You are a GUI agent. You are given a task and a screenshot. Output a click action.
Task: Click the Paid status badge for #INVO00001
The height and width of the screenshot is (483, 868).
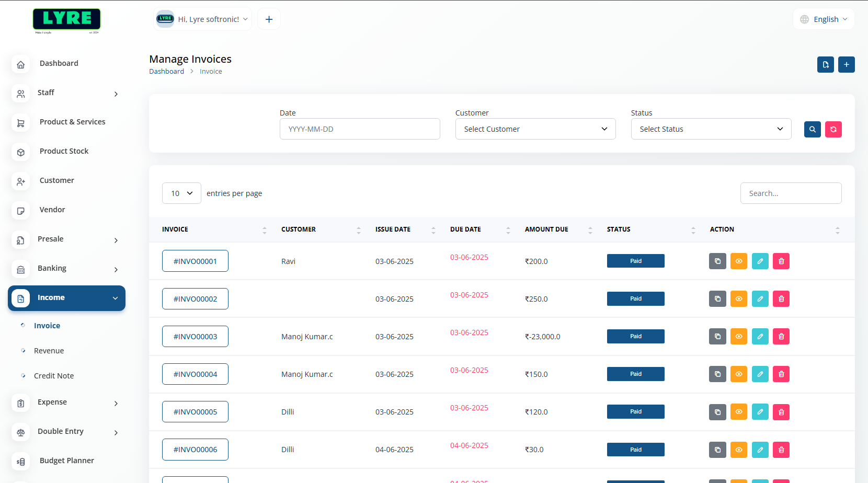tap(635, 261)
